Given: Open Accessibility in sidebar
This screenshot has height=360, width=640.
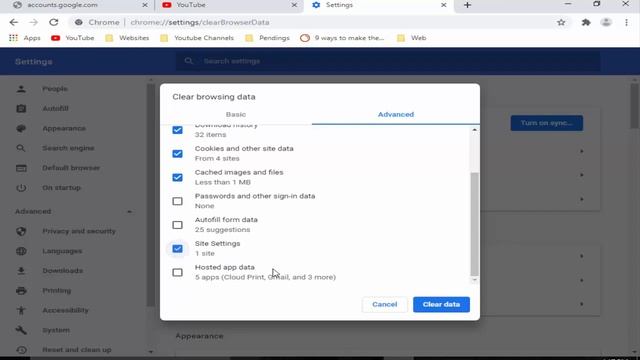Looking at the screenshot, I should tap(65, 310).
